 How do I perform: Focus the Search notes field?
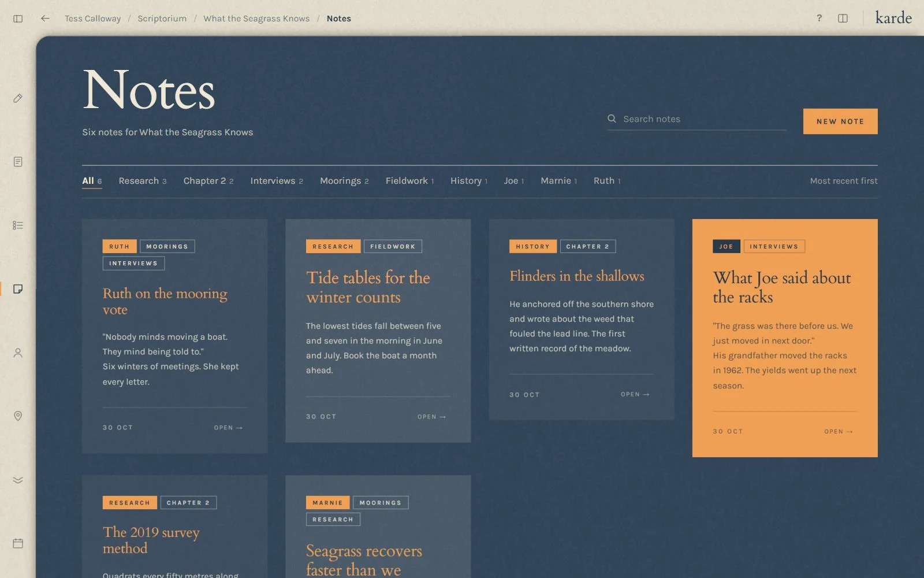(696, 119)
